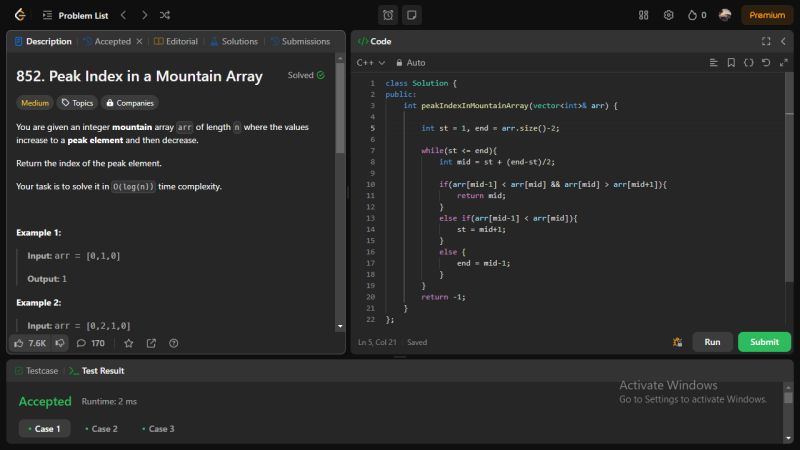The height and width of the screenshot is (450, 800).
Task: Expand the Topics tag
Action: pos(77,102)
